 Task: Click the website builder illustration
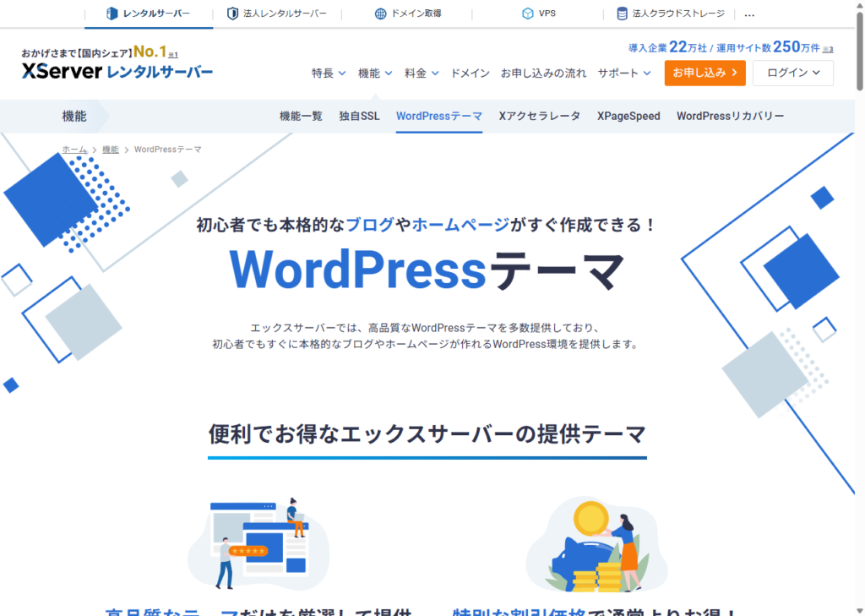(258, 543)
